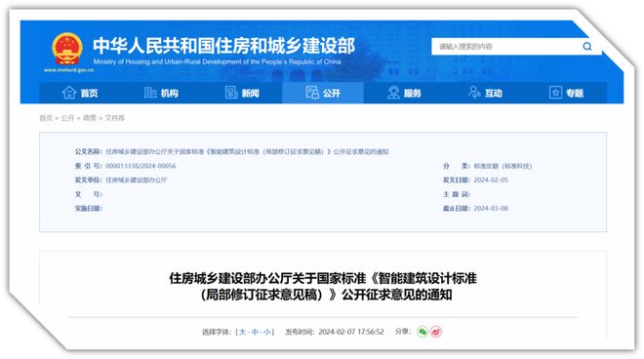
Task: Share the article via WeChat icon
Action: (x=423, y=332)
